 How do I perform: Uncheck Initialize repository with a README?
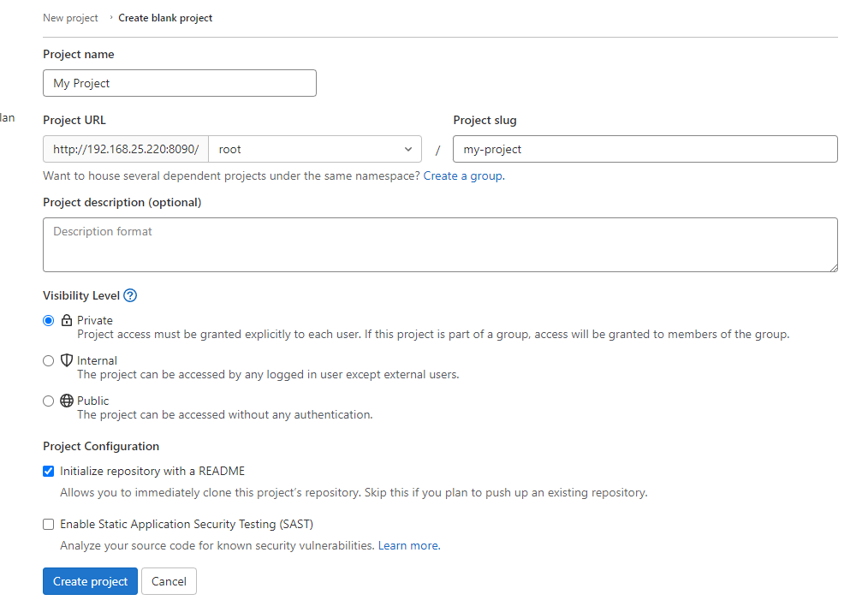point(49,471)
